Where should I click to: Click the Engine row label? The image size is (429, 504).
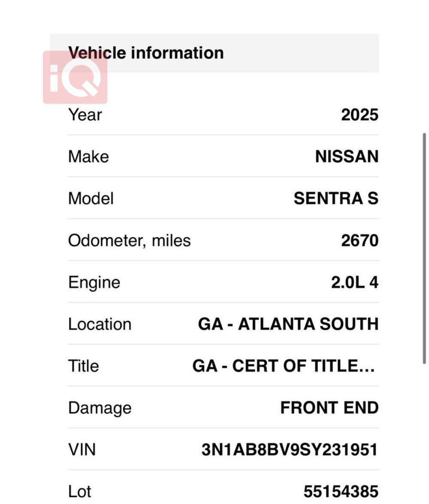click(94, 283)
